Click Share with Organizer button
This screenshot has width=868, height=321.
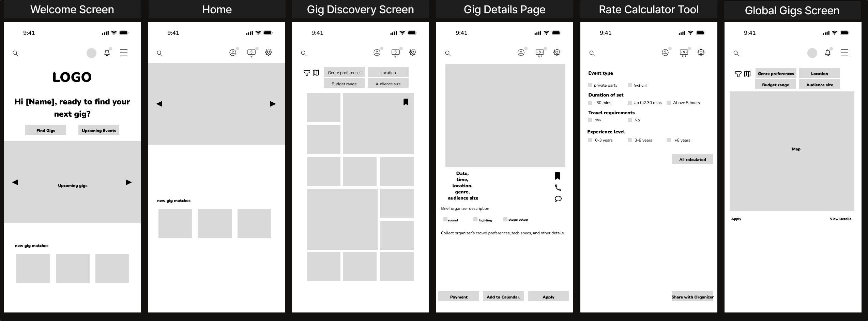pyautogui.click(x=692, y=296)
